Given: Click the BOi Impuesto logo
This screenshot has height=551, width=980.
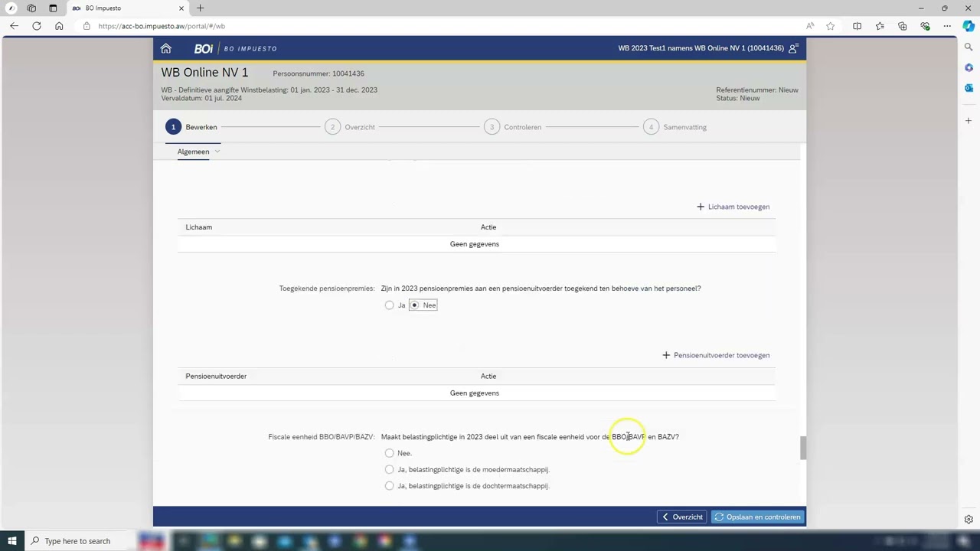Looking at the screenshot, I should click(235, 48).
